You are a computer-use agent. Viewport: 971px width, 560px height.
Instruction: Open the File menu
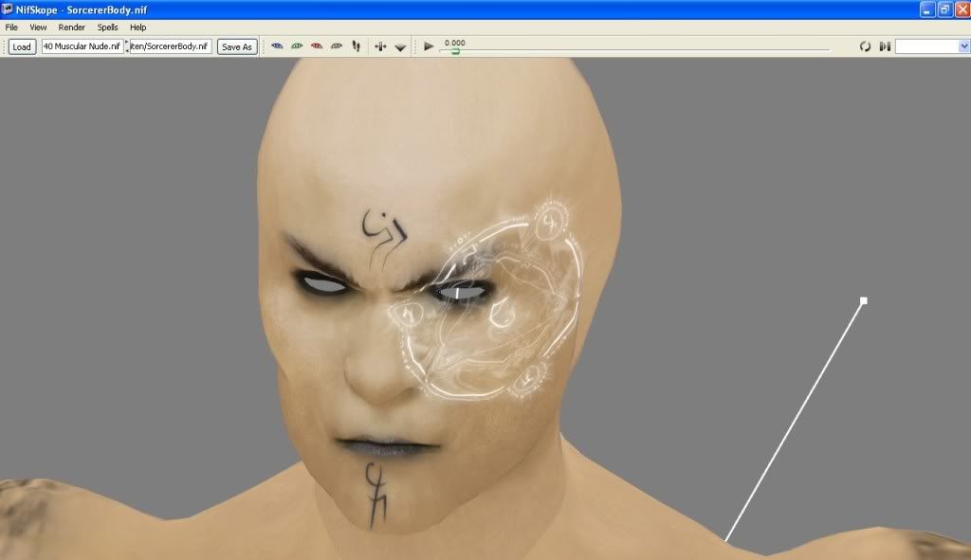click(x=11, y=27)
